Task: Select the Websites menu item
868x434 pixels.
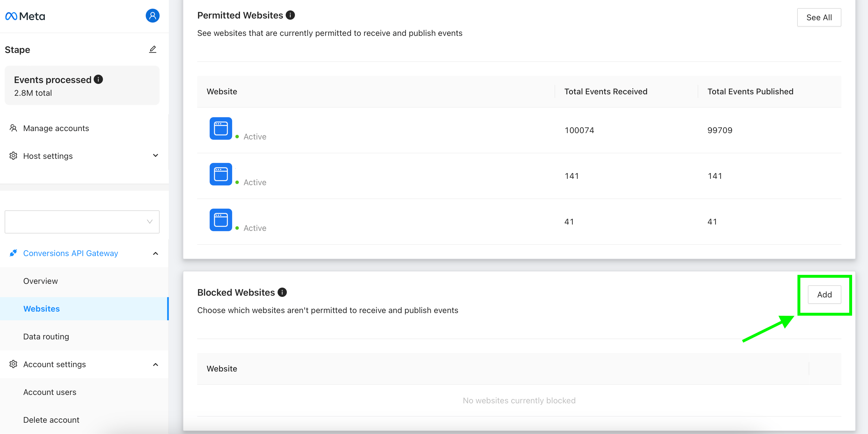Action: pos(42,309)
